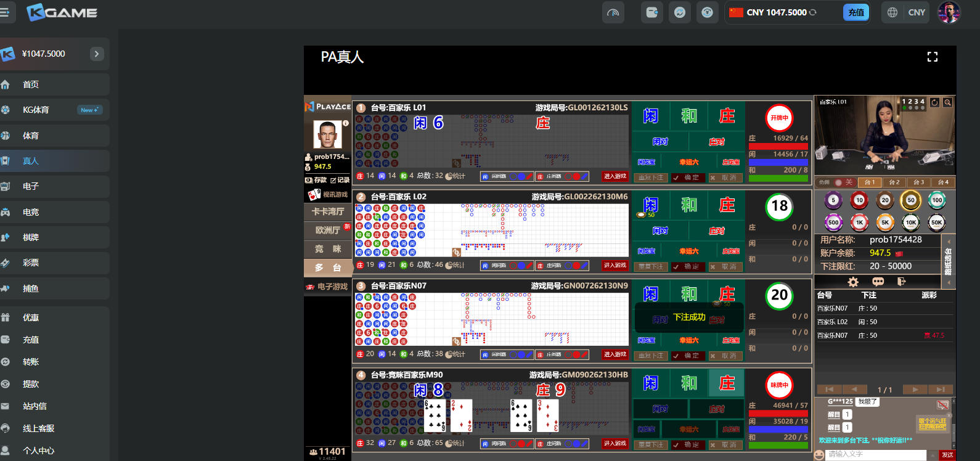Click the exit door icon
Screen dimensions: 980x461
coord(902,282)
